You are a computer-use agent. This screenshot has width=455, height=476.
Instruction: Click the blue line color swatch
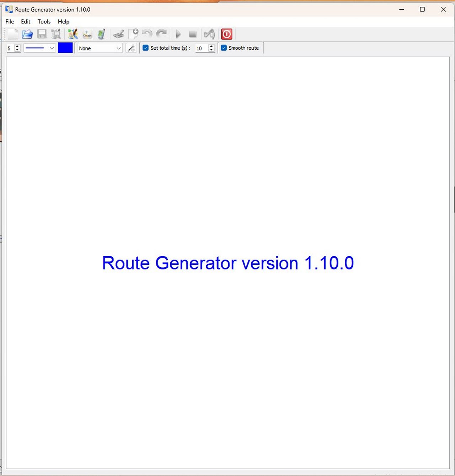(x=65, y=48)
